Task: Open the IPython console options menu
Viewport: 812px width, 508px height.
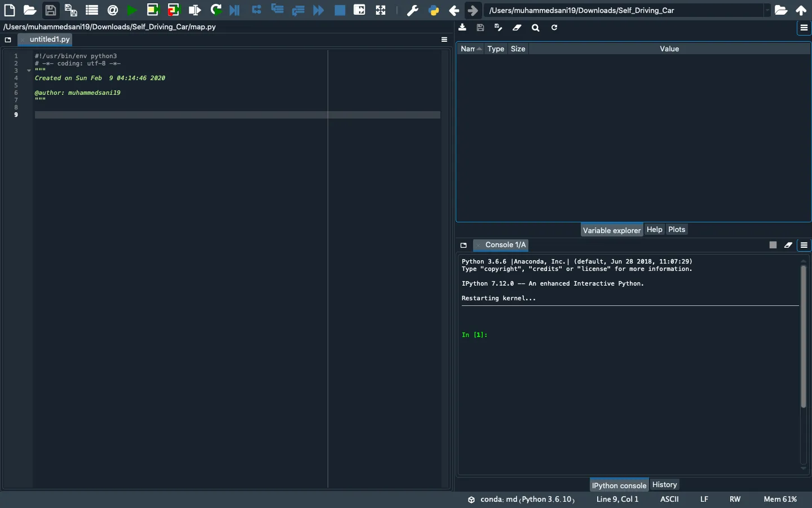Action: pos(805,245)
